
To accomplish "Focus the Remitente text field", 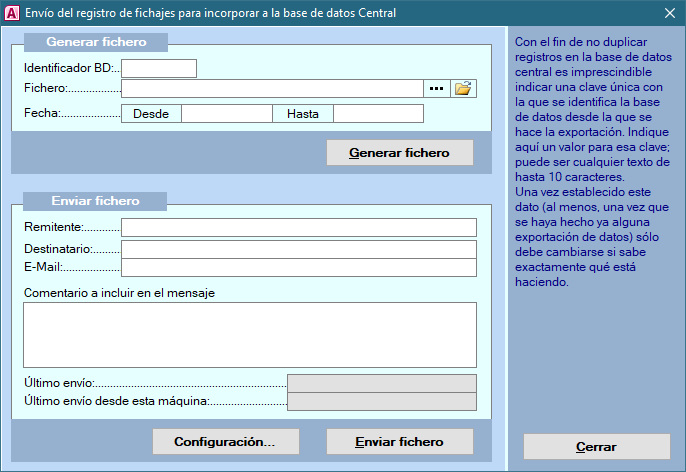I will point(299,228).
